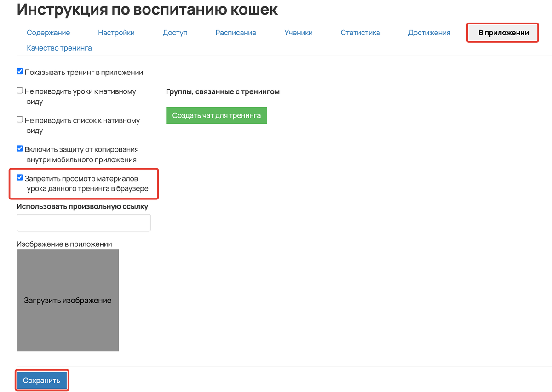Click the Сохранить button
The height and width of the screenshot is (392, 552).
42,381
